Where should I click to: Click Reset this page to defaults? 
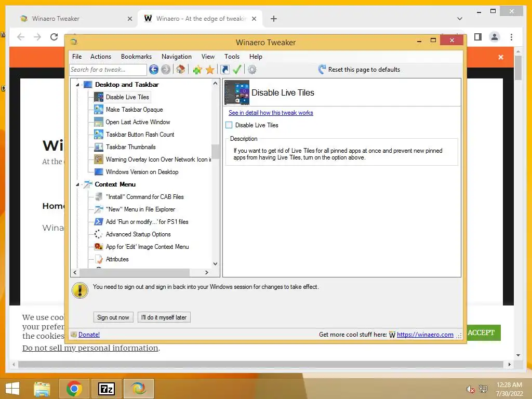(x=359, y=70)
